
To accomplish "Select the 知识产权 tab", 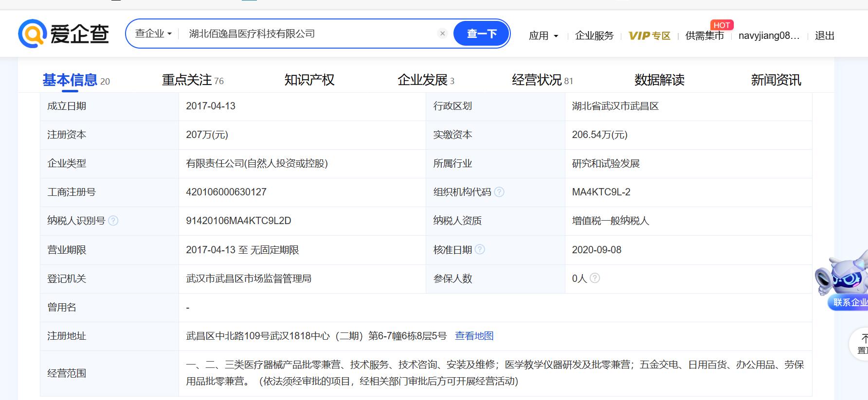I will click(x=309, y=80).
